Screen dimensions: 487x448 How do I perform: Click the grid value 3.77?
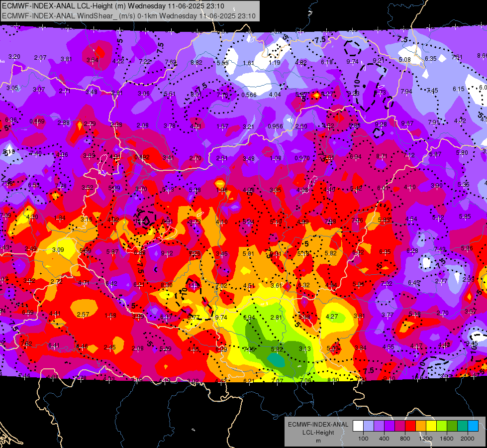(388, 315)
